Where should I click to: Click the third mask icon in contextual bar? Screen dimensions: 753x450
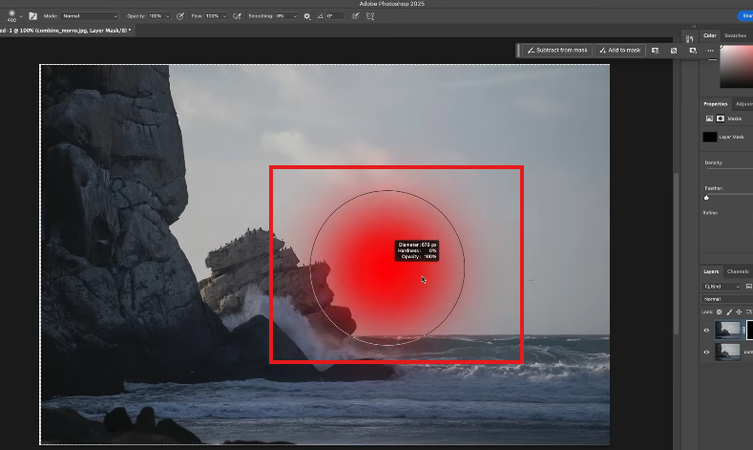(x=692, y=50)
